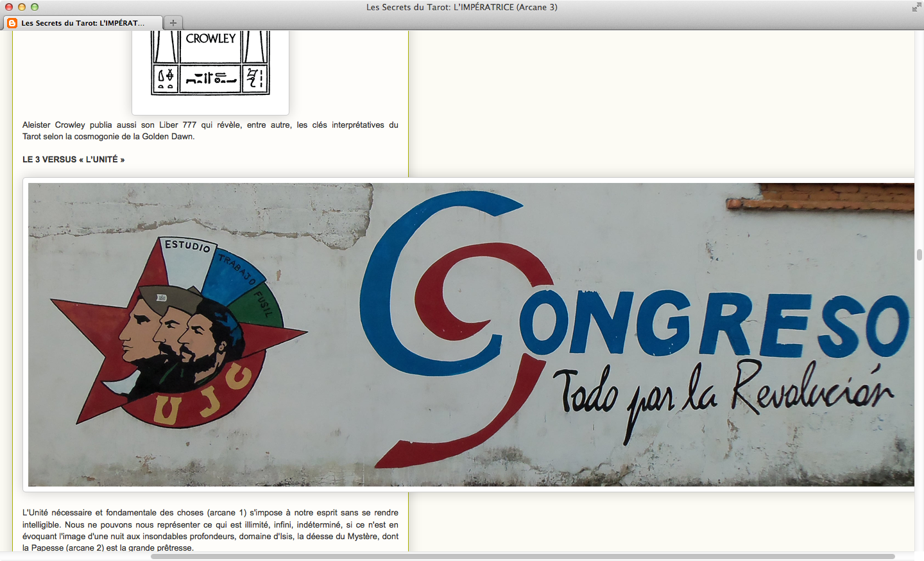The width and height of the screenshot is (924, 561).
Task: Click the window title bar text
Action: point(461,7)
